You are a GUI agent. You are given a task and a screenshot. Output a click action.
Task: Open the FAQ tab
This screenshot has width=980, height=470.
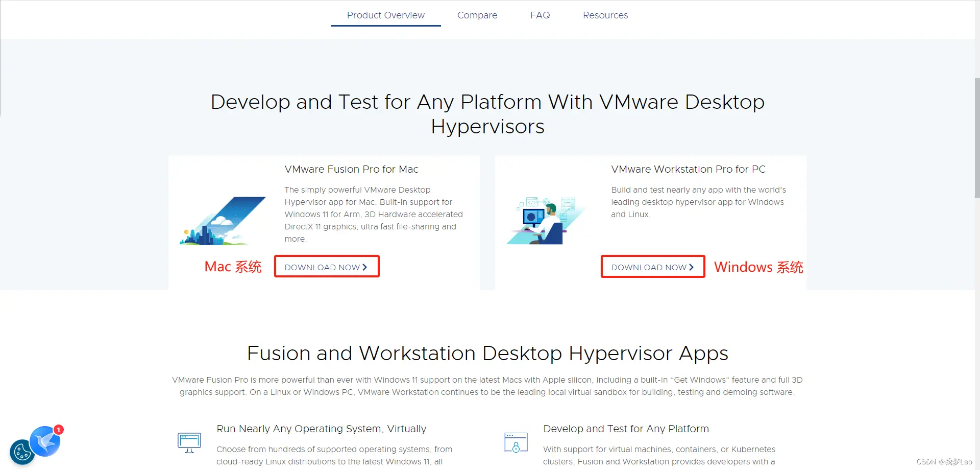pyautogui.click(x=540, y=15)
